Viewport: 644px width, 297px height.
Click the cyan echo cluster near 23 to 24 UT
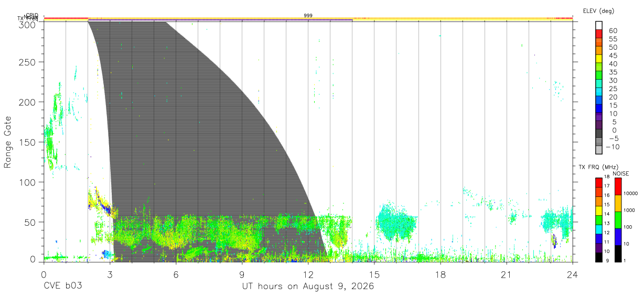[557, 221]
